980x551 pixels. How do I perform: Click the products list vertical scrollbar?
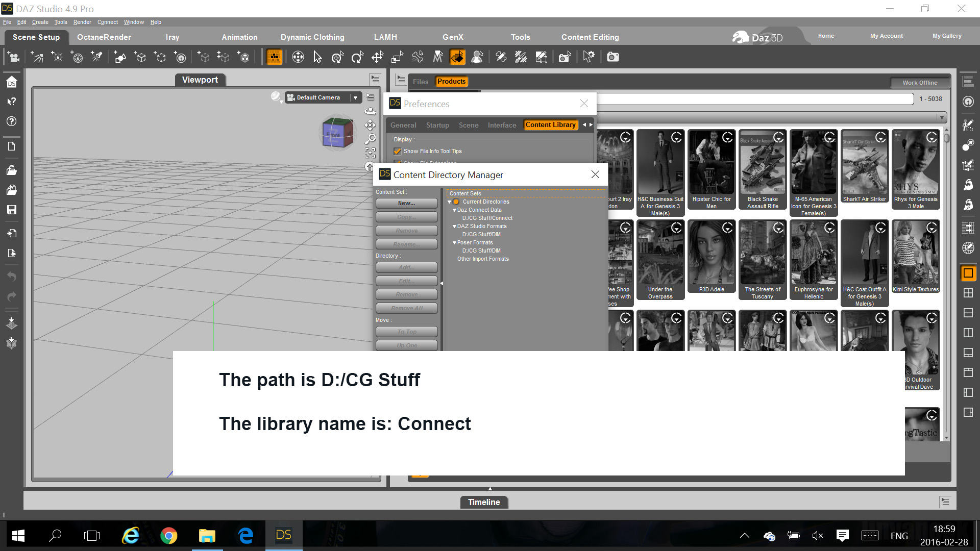946,286
